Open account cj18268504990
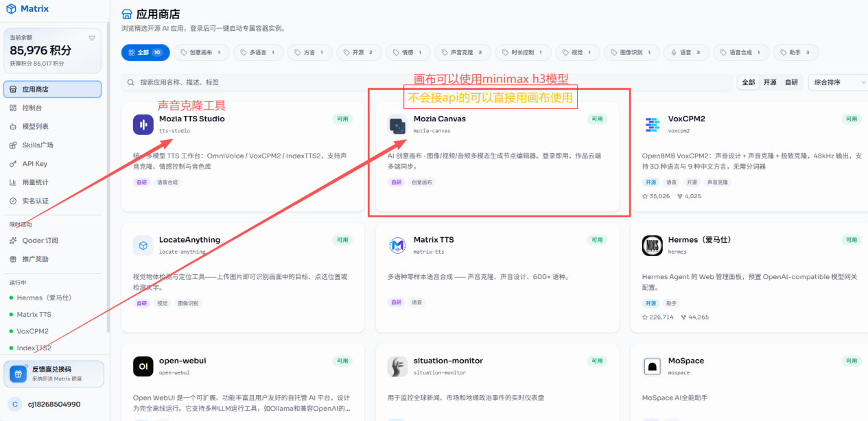Screen dimensions: 868x421 coord(54,405)
